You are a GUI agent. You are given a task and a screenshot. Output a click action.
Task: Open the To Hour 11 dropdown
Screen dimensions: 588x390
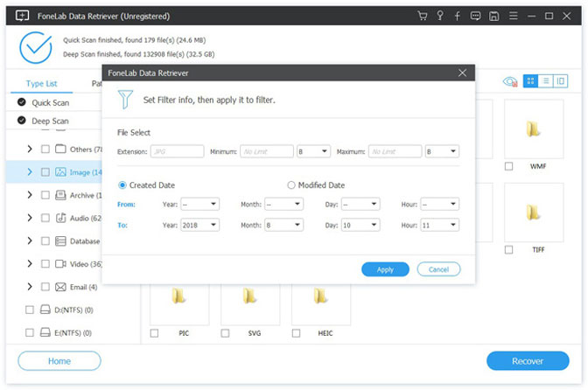(x=439, y=225)
